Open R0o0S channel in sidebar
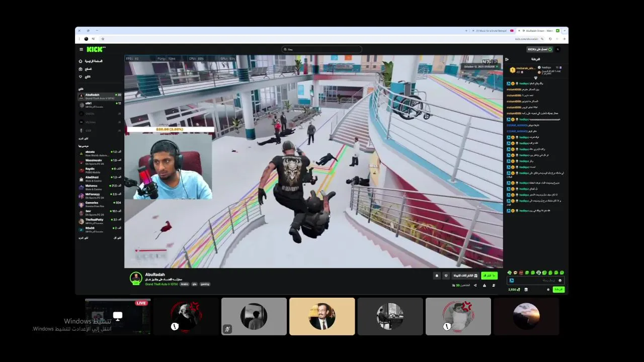This screenshot has height=362, width=644. [100, 229]
